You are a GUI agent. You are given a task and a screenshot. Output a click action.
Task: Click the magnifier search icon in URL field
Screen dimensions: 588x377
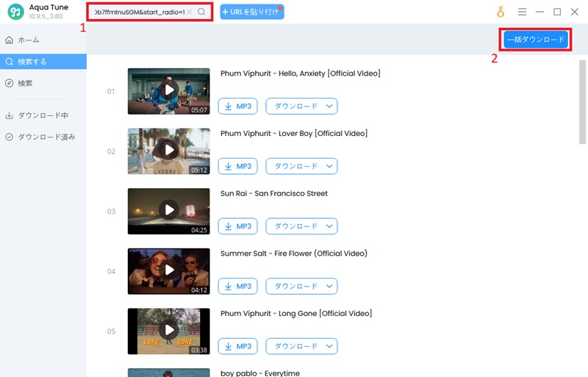point(201,12)
